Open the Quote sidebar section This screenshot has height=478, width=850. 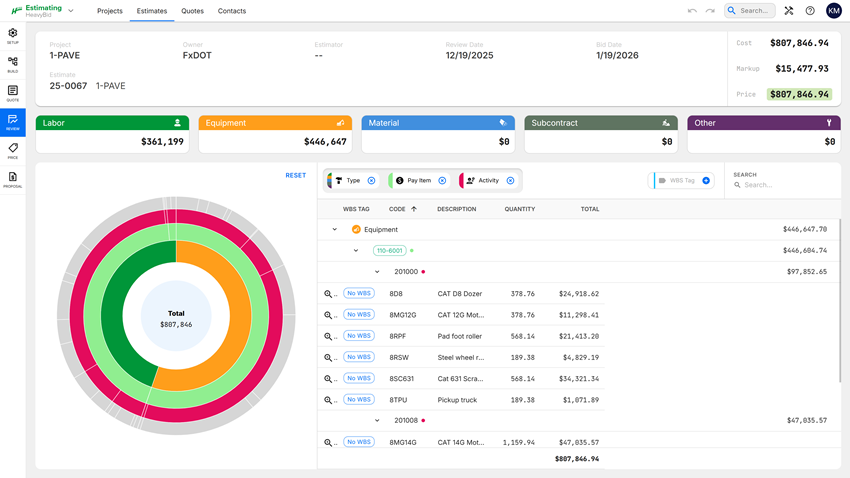pyautogui.click(x=12, y=93)
